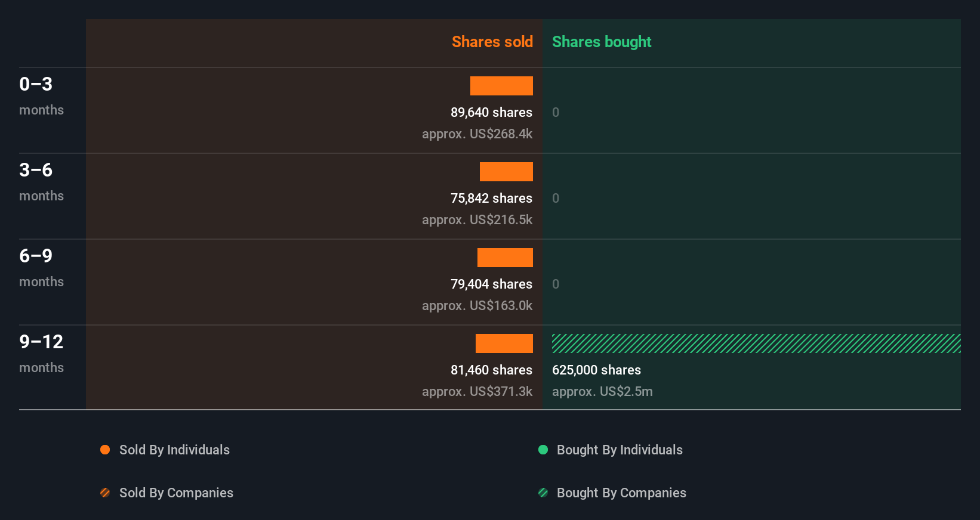Select the orange bar for 0–3 months
Screen dimensions: 980x520
(x=501, y=86)
